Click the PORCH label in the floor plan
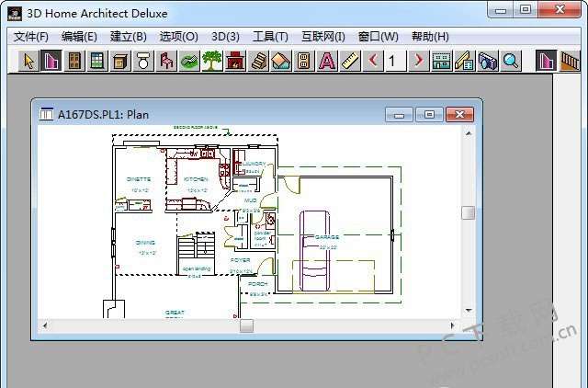 pyautogui.click(x=258, y=284)
